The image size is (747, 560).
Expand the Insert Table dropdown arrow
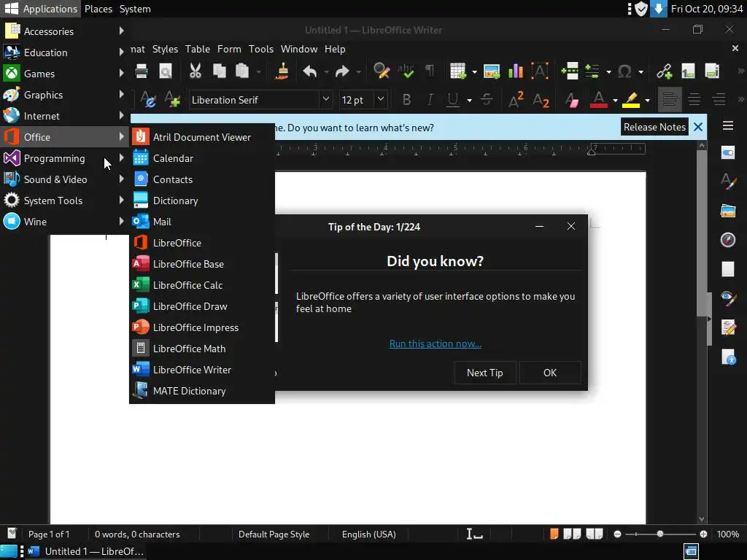[474, 72]
